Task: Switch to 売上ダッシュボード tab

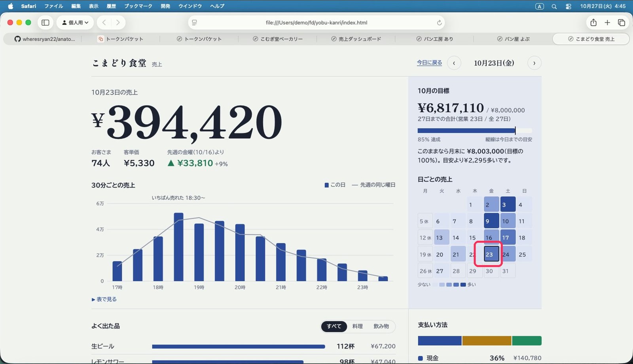Action: click(356, 39)
